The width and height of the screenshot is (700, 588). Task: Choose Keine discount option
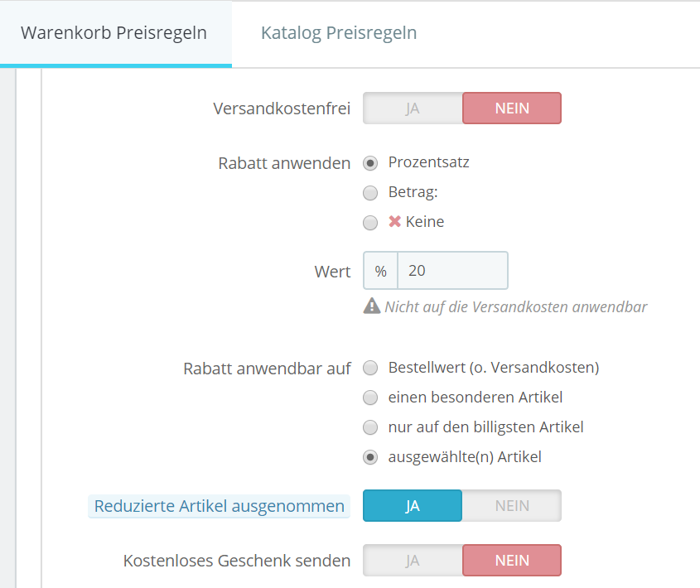click(371, 223)
